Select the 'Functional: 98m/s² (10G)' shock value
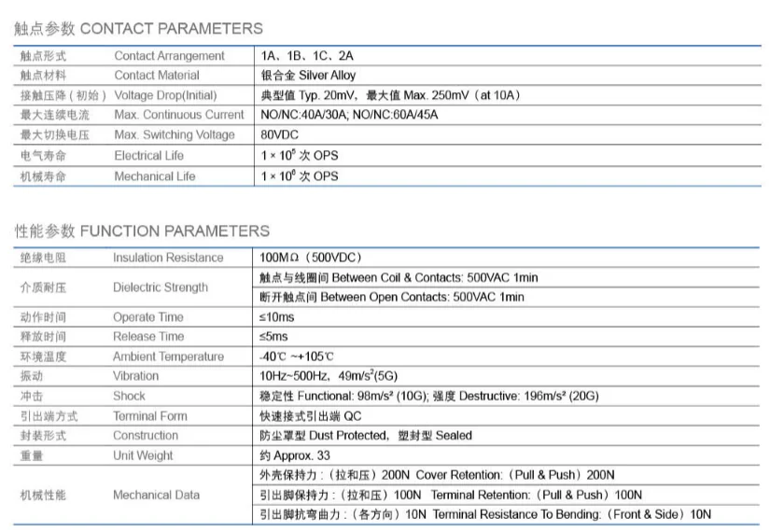Viewport: 770px width, 532px height. point(363,396)
